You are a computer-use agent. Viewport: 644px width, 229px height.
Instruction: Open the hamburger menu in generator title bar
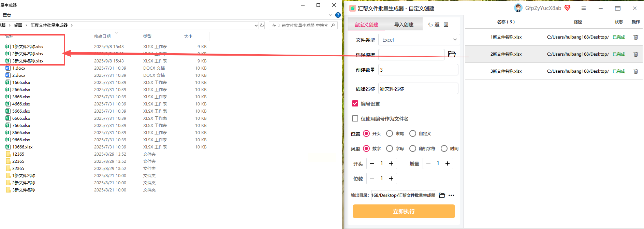click(584, 8)
